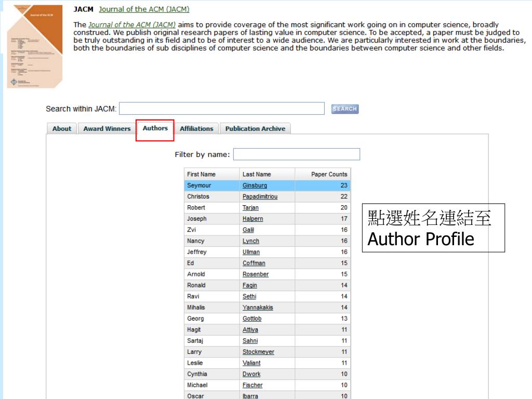Open Lynch author profile

[251, 241]
